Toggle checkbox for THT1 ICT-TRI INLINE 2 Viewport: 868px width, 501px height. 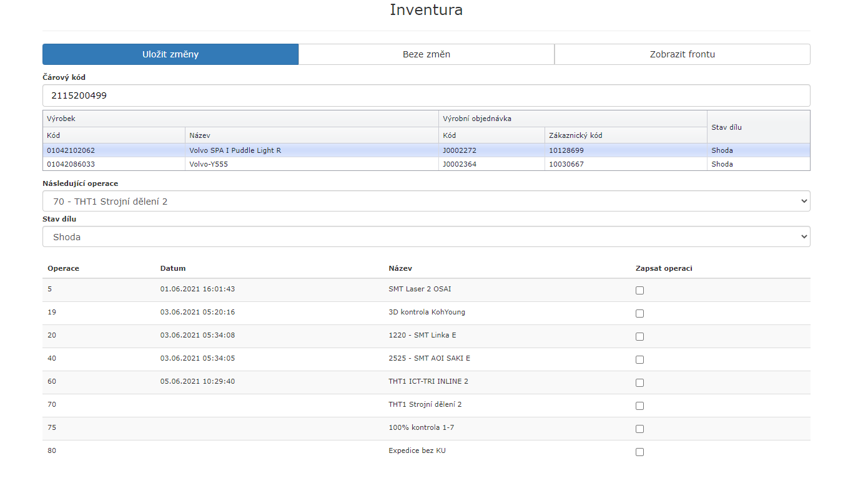click(x=639, y=382)
